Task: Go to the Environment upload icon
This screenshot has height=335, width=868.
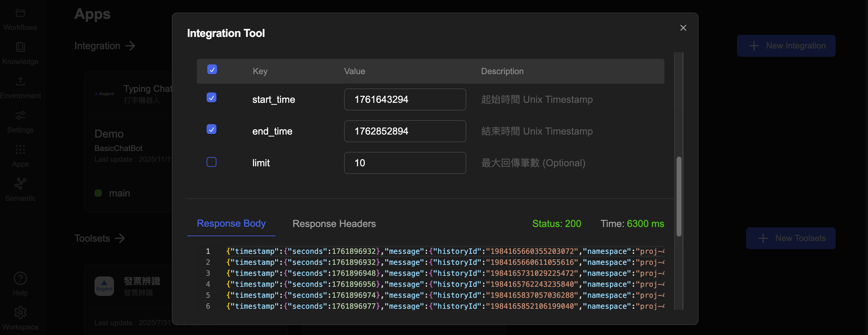Action: [x=20, y=81]
